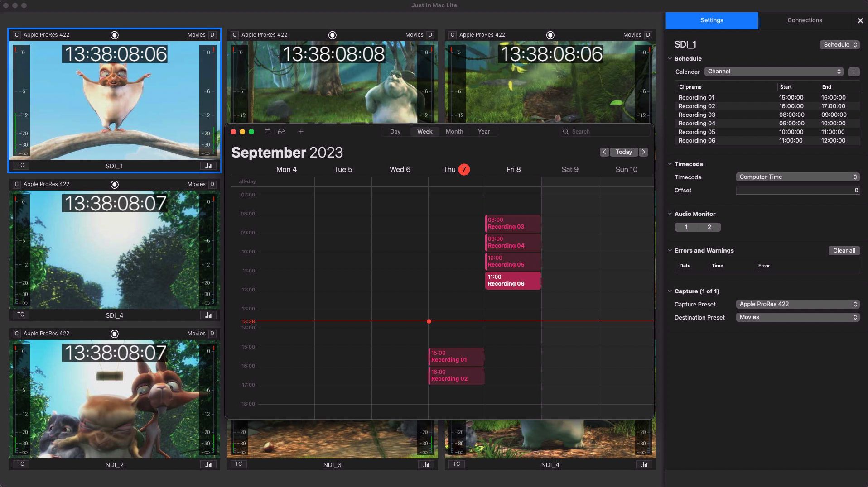Start recording on the NDI_2 channel
The image size is (868, 487).
pyautogui.click(x=115, y=334)
